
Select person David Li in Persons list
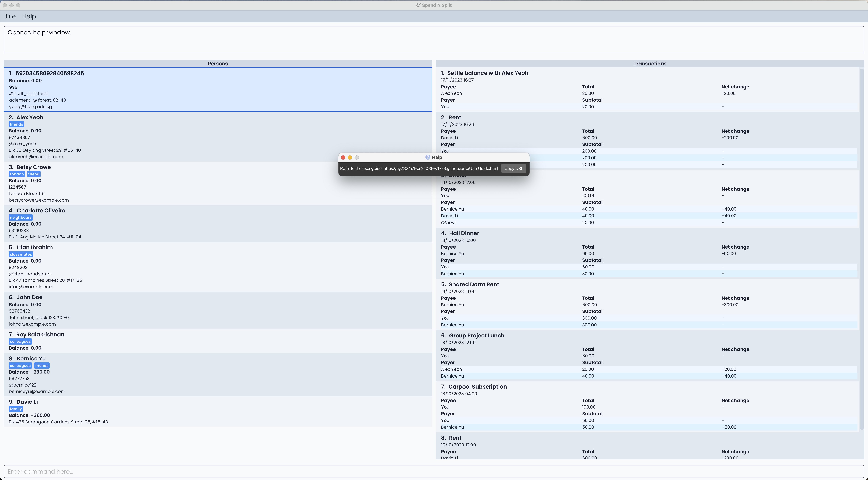point(218,411)
